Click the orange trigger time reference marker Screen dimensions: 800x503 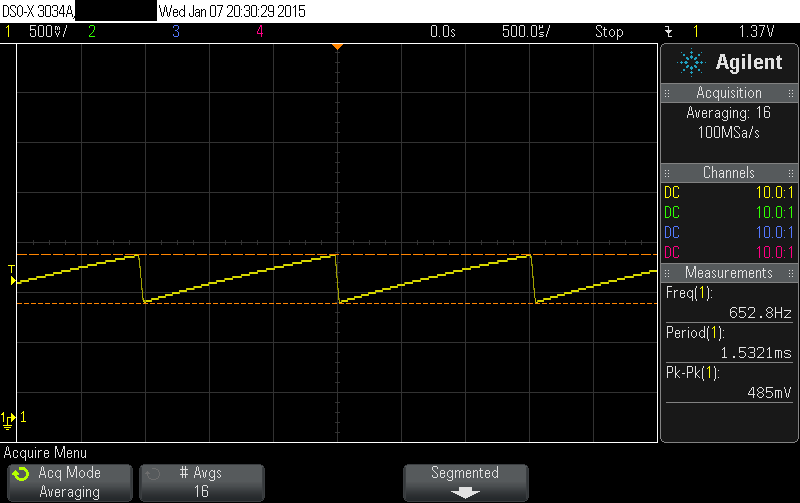click(337, 47)
